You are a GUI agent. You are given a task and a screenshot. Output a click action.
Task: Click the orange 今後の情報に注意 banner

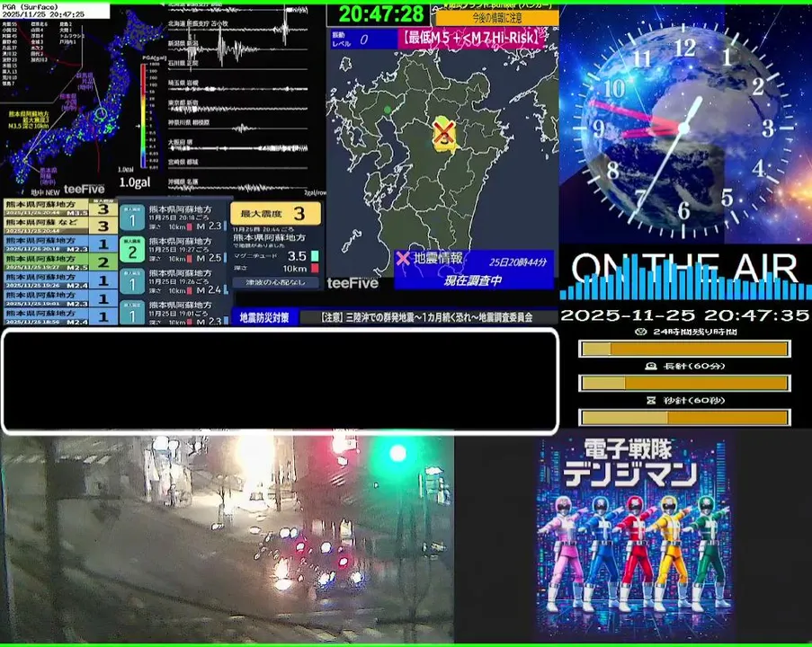(x=496, y=18)
